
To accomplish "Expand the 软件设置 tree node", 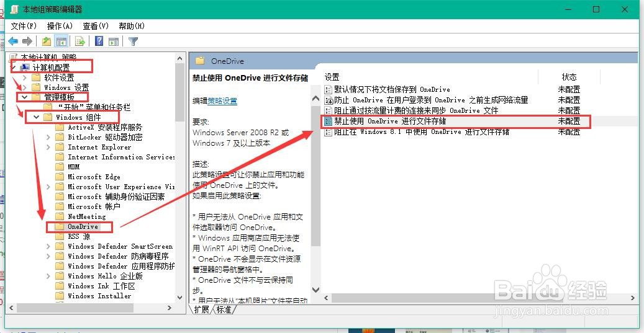I will point(25,78).
